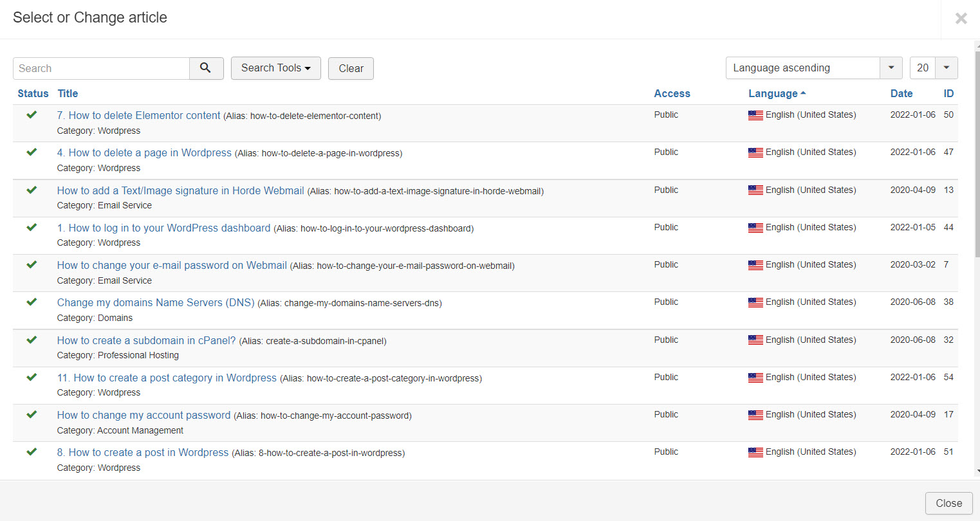This screenshot has height=521, width=980.
Task: Click status checkmark for Horde Webmail signature row
Action: coord(32,190)
